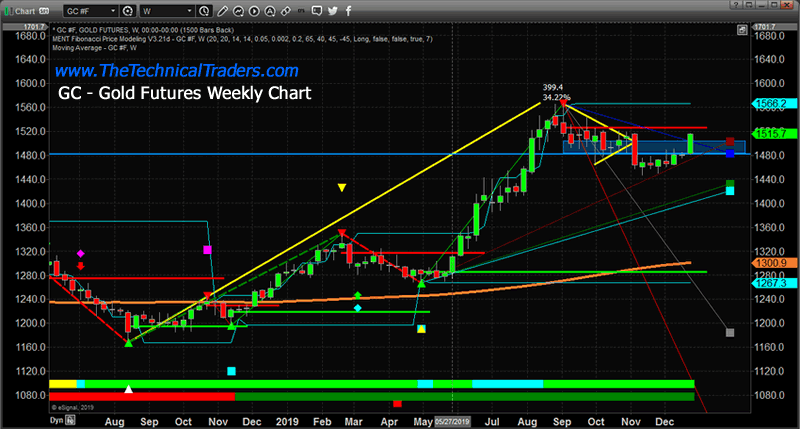Collapse the study legend with minus toggle
The image size is (800, 429).
tap(53, 27)
